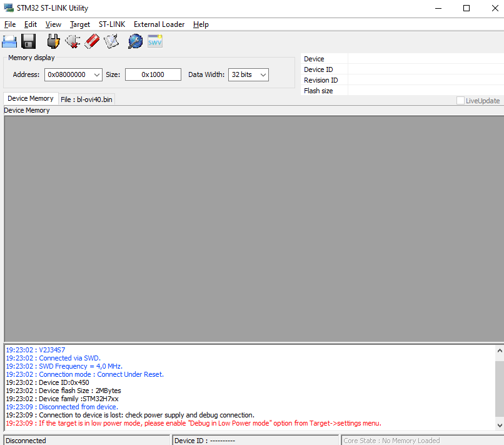The image size is (504, 445).
Task: Expand the Address dropdown arrow
Action: (97, 74)
